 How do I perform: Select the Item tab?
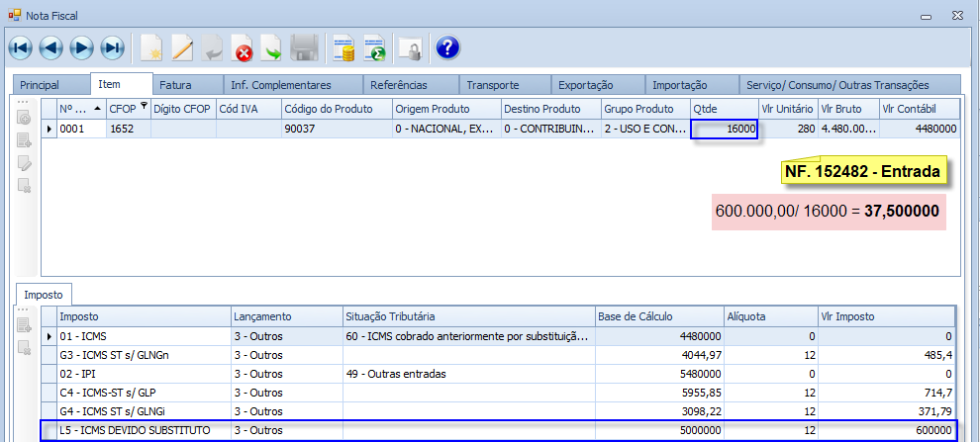(122, 84)
